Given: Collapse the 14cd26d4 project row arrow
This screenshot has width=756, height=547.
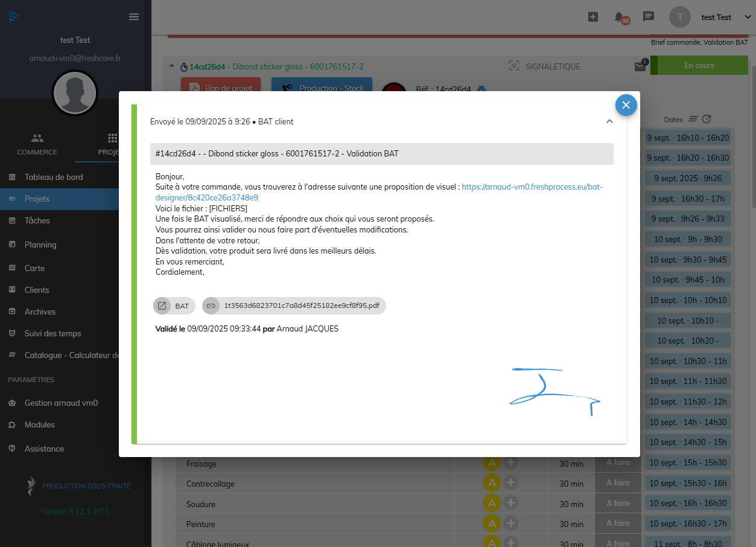Looking at the screenshot, I should (171, 66).
